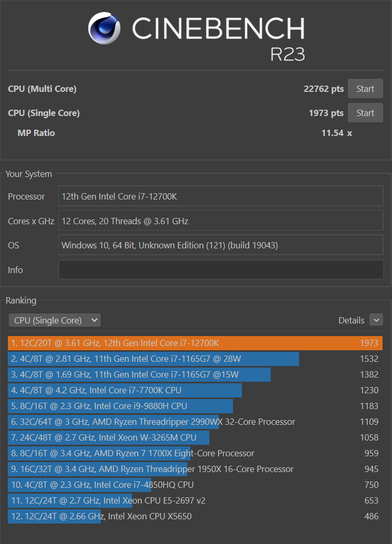Select the Ryzen 7 1700X benchmark row
392x544 pixels.
[x=131, y=453]
